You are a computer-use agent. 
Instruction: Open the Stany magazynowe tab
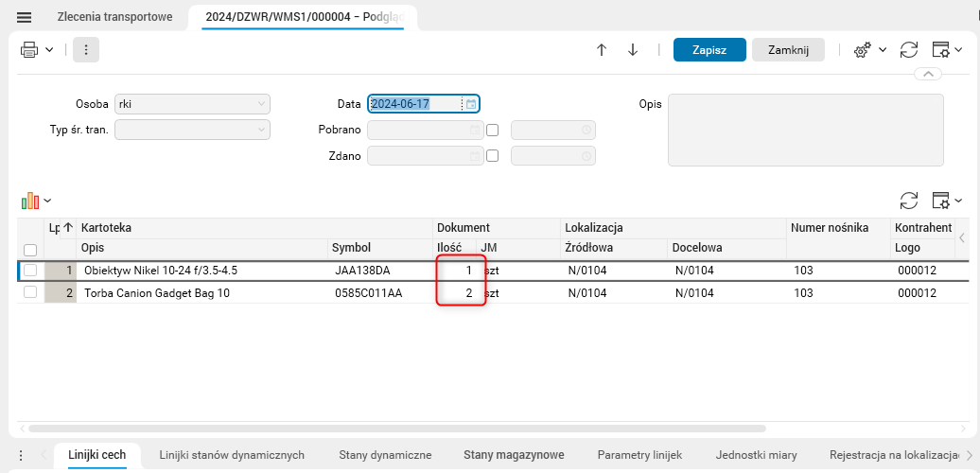point(514,455)
